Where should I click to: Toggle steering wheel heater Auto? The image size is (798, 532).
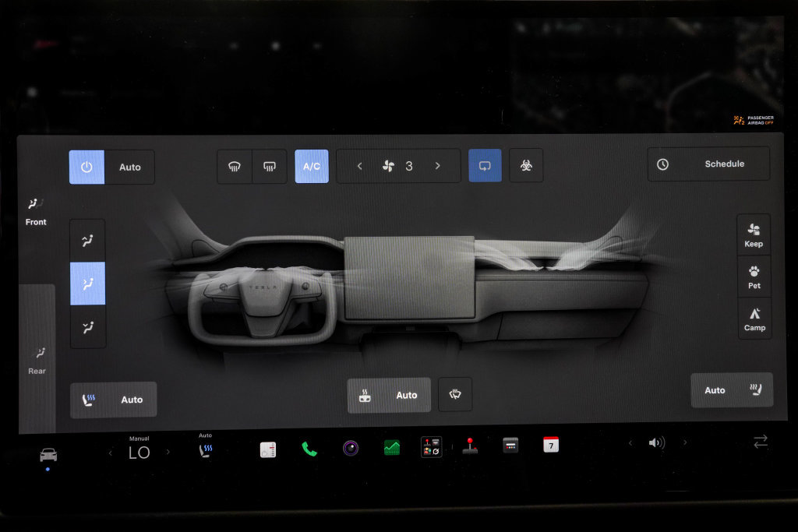point(389,395)
